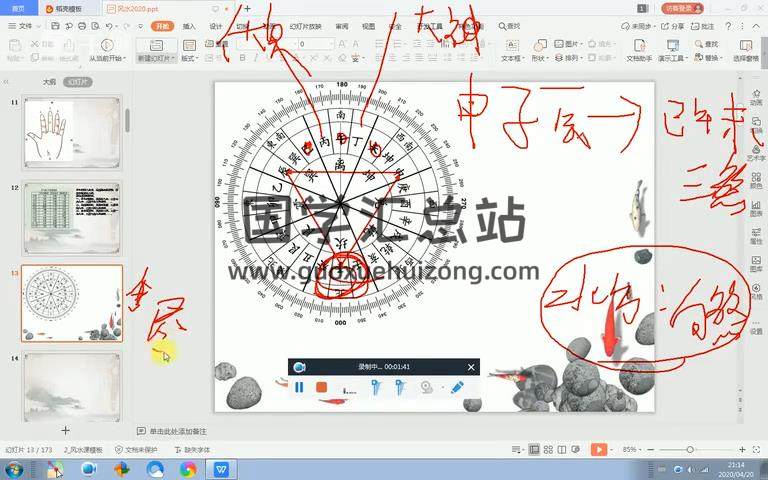Click 单击此处添加备注 to add notes
This screenshot has width=768, height=480.
point(178,431)
